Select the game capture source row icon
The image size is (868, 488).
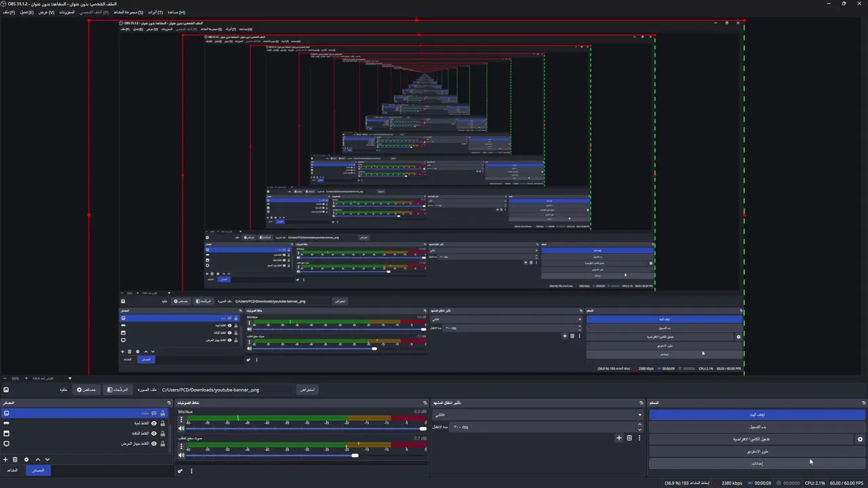pyautogui.click(x=6, y=423)
